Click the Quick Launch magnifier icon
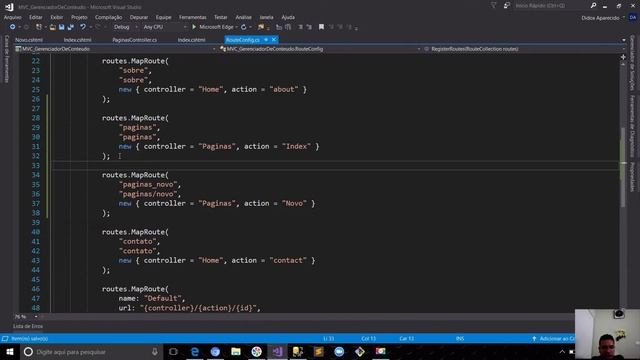 click(593, 6)
